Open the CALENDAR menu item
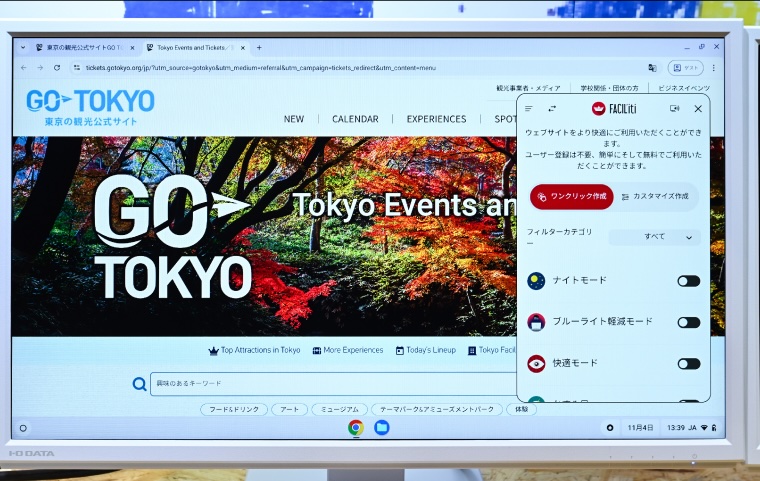 point(355,119)
